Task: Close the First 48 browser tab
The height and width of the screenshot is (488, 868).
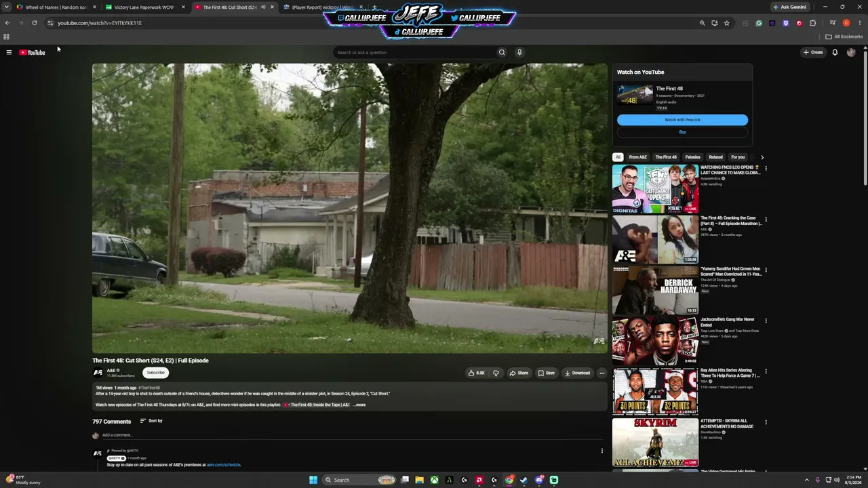Action: (x=272, y=7)
